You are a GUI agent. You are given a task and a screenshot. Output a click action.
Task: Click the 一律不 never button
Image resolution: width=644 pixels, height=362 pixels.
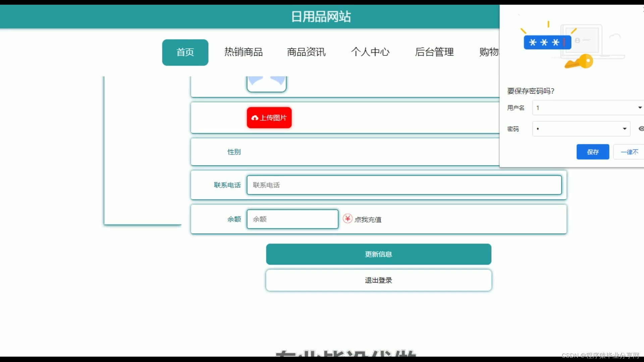[629, 152]
